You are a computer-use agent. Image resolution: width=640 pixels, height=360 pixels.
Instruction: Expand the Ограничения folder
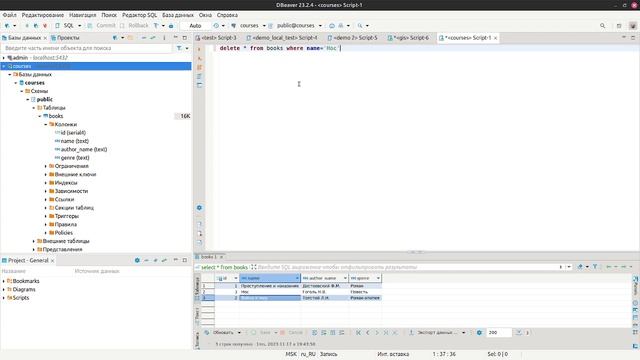(46, 166)
